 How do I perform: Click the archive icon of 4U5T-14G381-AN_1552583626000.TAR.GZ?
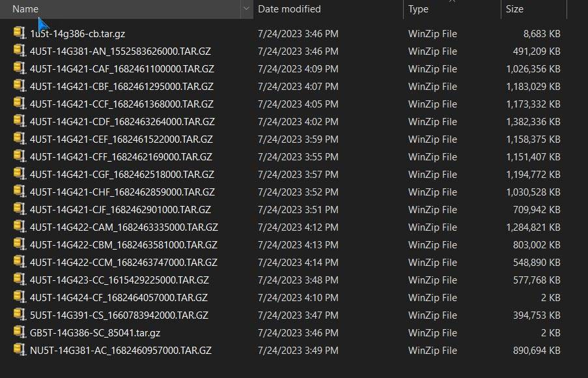20,50
